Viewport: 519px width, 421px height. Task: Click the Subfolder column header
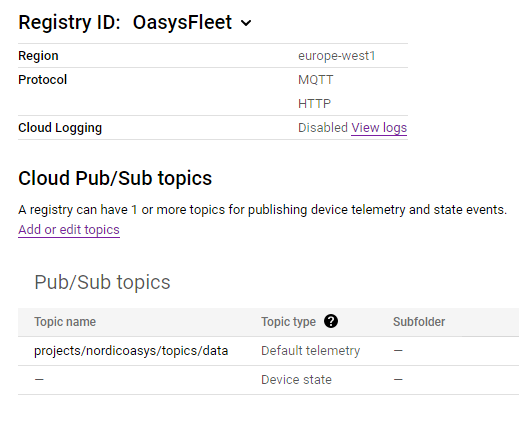419,322
